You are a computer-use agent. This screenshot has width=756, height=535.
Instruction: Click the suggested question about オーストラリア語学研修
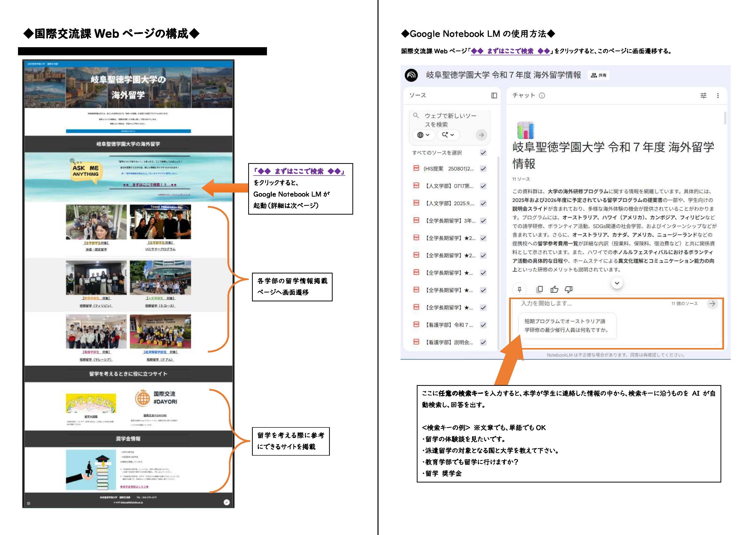[x=567, y=325]
